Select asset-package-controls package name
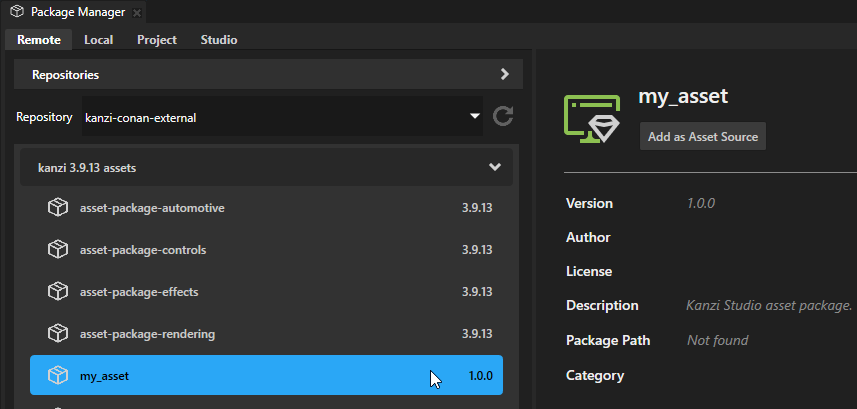The height and width of the screenshot is (409, 857). [x=143, y=250]
